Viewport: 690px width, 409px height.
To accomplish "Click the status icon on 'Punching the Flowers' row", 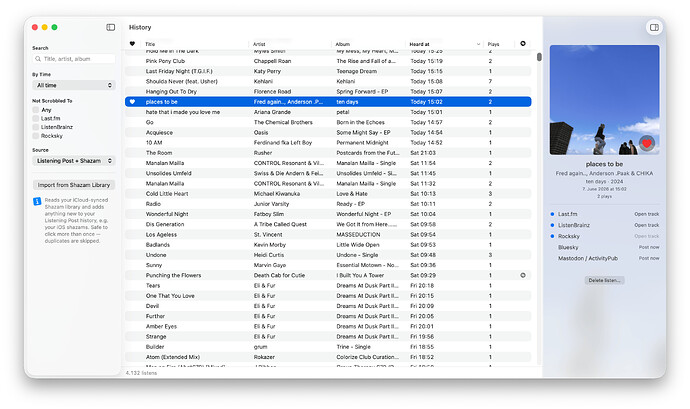I will pyautogui.click(x=523, y=275).
